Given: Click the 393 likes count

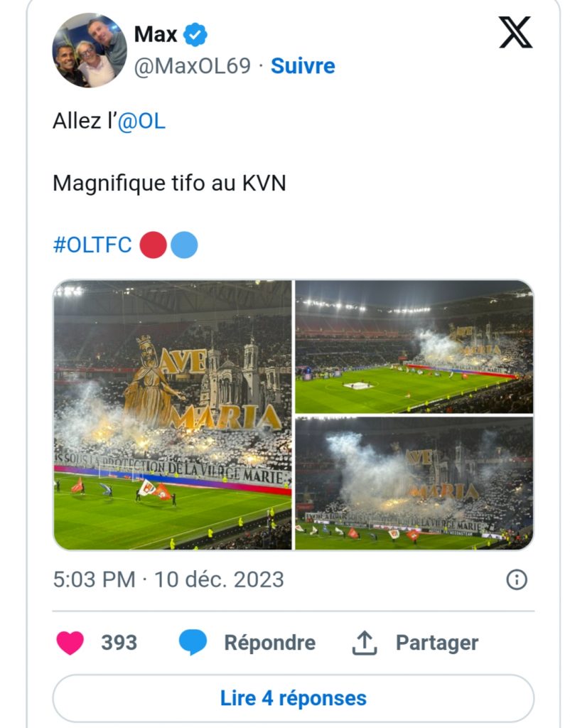Looking at the screenshot, I should click(x=119, y=643).
